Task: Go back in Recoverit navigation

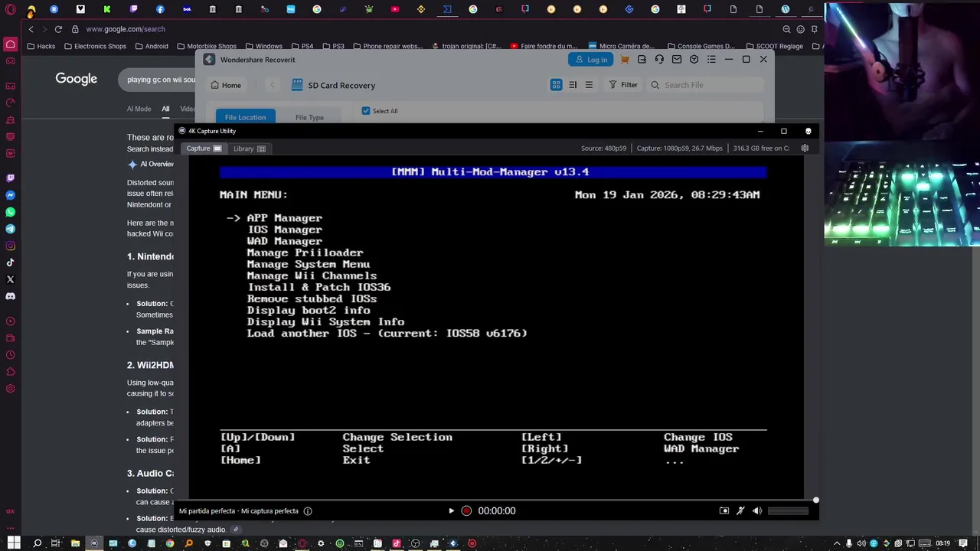Action: pos(272,85)
